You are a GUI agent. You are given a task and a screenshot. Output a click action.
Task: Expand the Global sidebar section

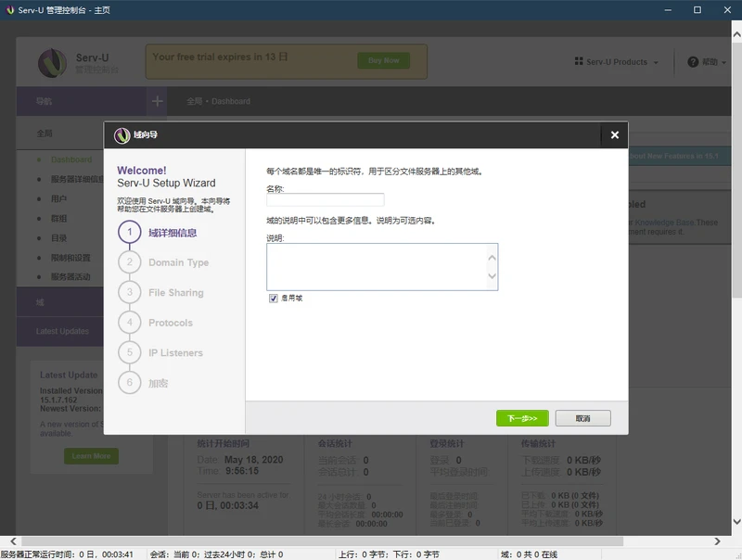tap(60, 134)
